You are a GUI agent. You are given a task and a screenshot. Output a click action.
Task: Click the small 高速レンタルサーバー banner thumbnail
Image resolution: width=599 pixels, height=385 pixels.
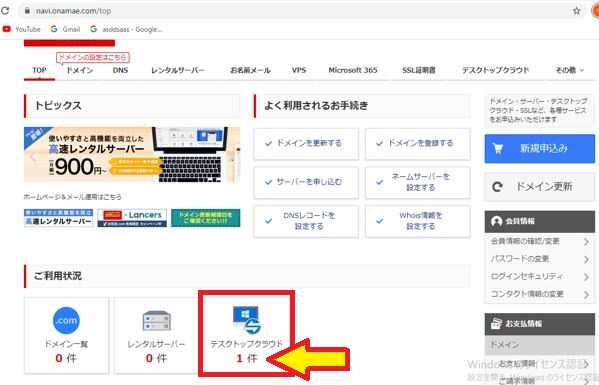[58, 218]
